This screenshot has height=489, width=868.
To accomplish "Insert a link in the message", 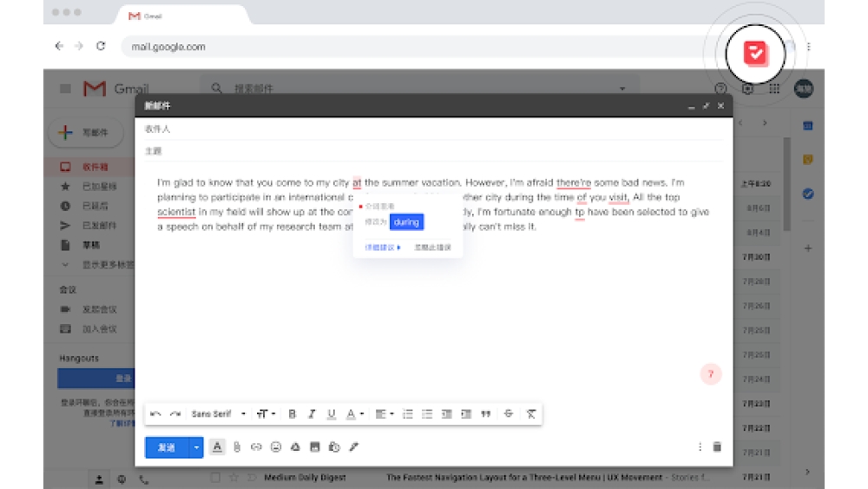I will (256, 447).
